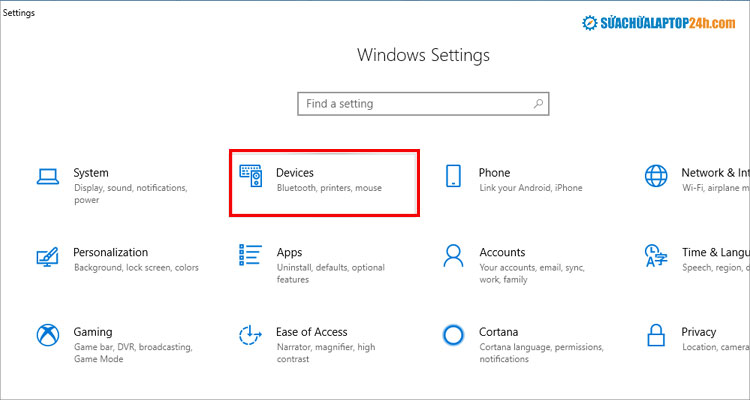Screen dimensions: 750x400
Task: Click the Time & Language icon
Action: pos(656,257)
